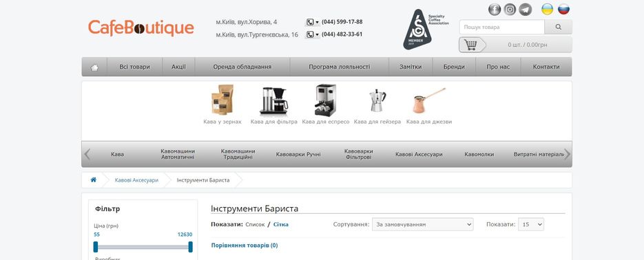The width and height of the screenshot is (644, 260).
Task: Click the cart total 0 шт. / 0.00грн
Action: click(528, 45)
